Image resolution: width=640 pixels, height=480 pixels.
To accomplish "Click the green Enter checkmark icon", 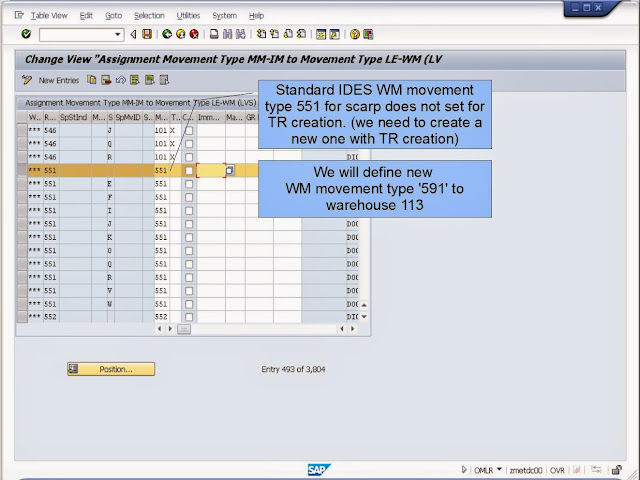I will click(27, 34).
